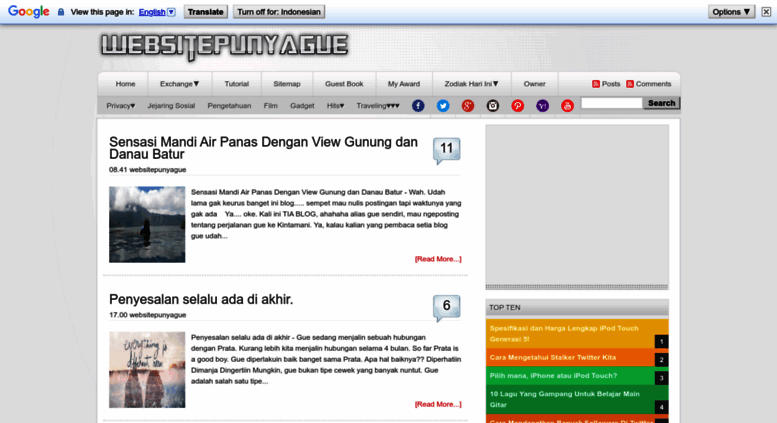Open the Jejaring Sosial category

[x=171, y=106]
